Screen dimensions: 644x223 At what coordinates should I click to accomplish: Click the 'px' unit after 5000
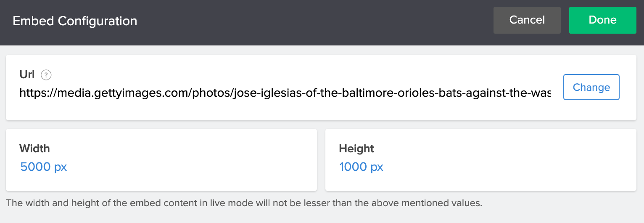[61, 167]
